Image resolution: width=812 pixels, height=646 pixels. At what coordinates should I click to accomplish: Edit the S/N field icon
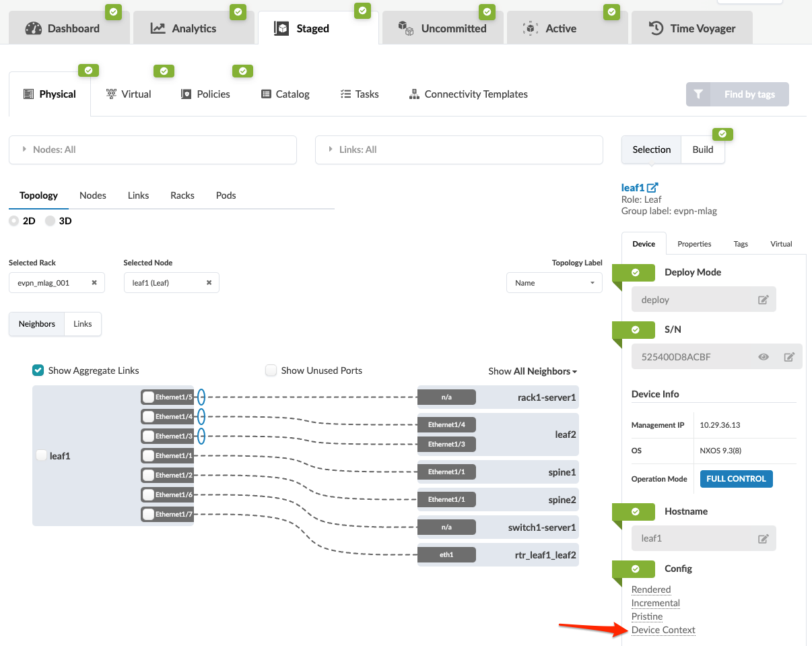(789, 357)
